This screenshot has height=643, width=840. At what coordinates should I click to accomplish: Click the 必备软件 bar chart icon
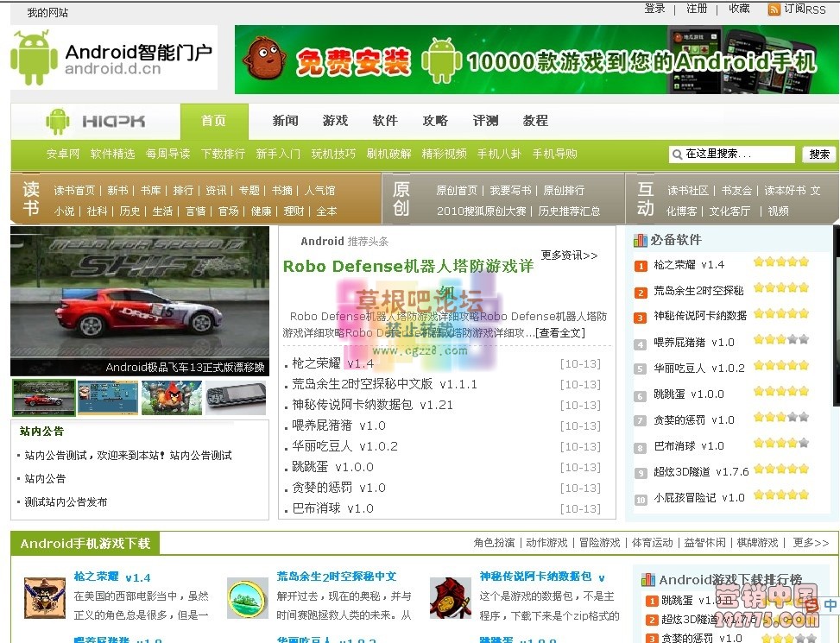click(641, 240)
